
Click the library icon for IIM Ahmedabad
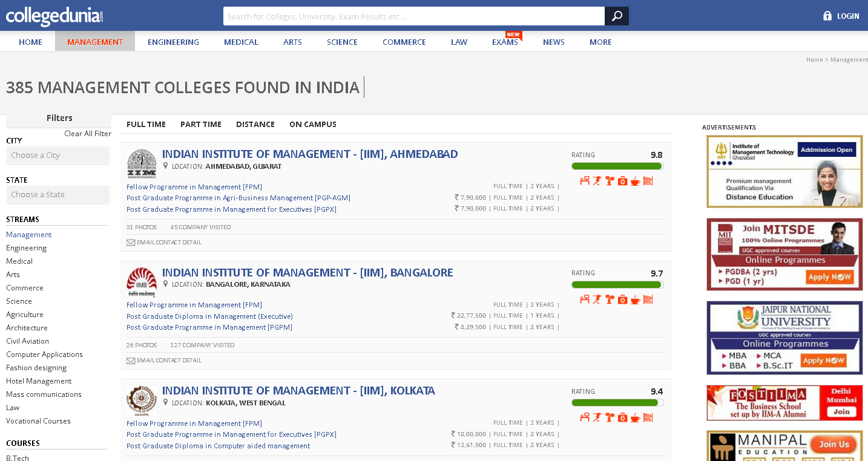pyautogui.click(x=648, y=181)
